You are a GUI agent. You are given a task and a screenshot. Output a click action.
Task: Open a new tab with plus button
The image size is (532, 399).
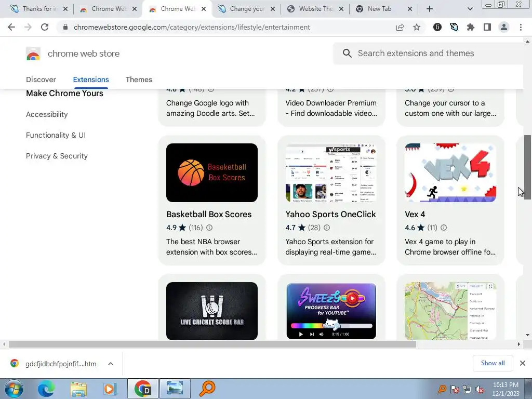click(x=430, y=9)
